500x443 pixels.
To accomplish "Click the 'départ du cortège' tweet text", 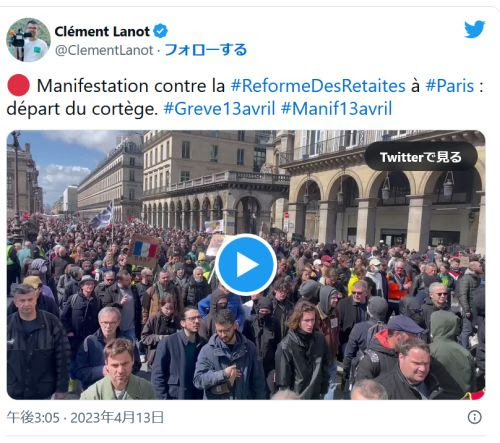I will pyautogui.click(x=82, y=109).
